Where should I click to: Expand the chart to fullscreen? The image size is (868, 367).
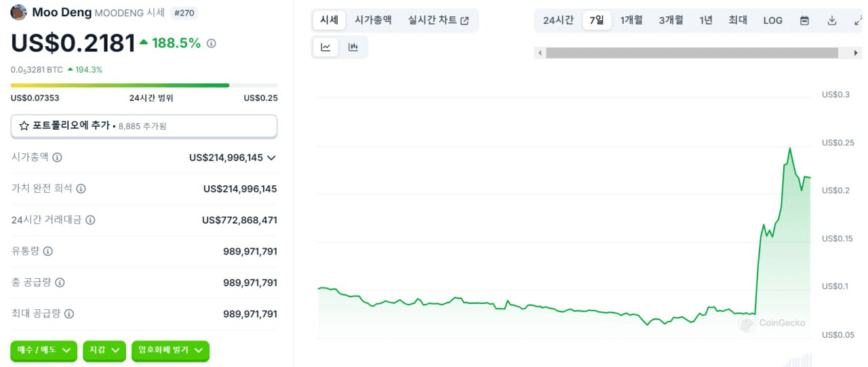tap(858, 20)
